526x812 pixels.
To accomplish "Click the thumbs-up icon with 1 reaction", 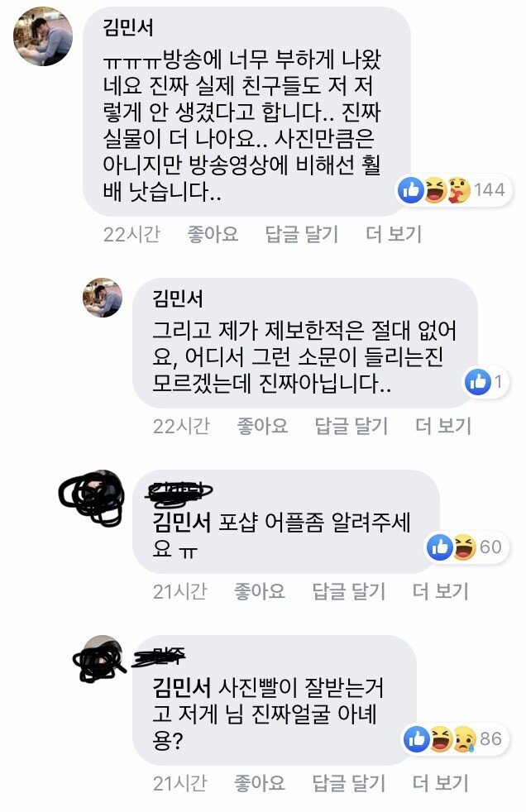I will pyautogui.click(x=478, y=382).
